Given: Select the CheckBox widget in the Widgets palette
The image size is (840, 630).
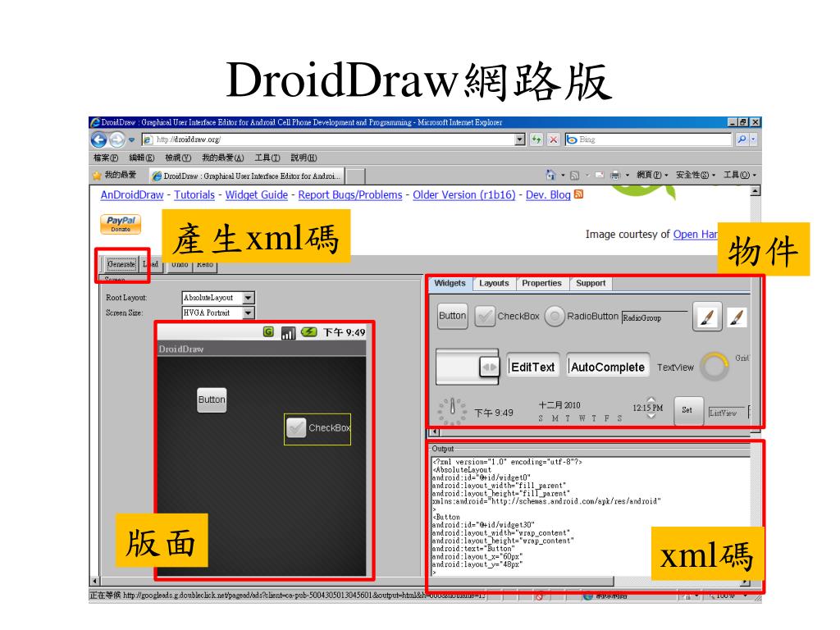Looking at the screenshot, I should 507,316.
